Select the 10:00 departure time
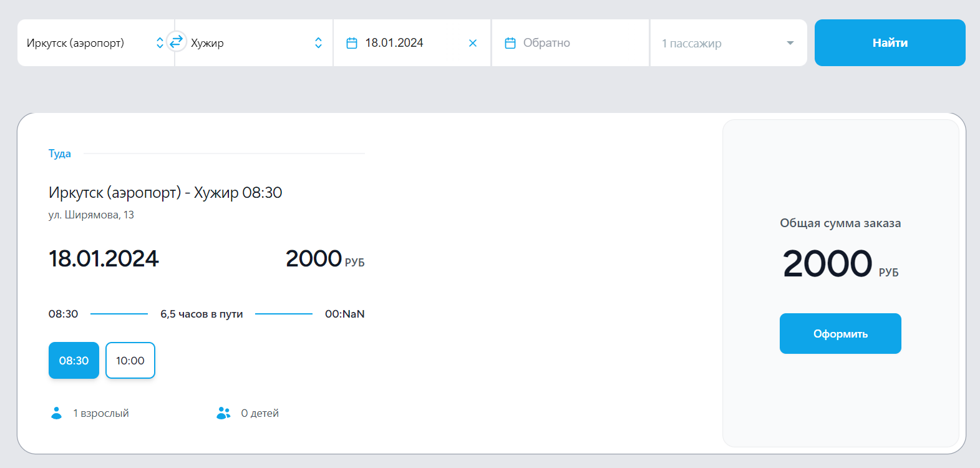The height and width of the screenshot is (468, 980). coord(130,360)
